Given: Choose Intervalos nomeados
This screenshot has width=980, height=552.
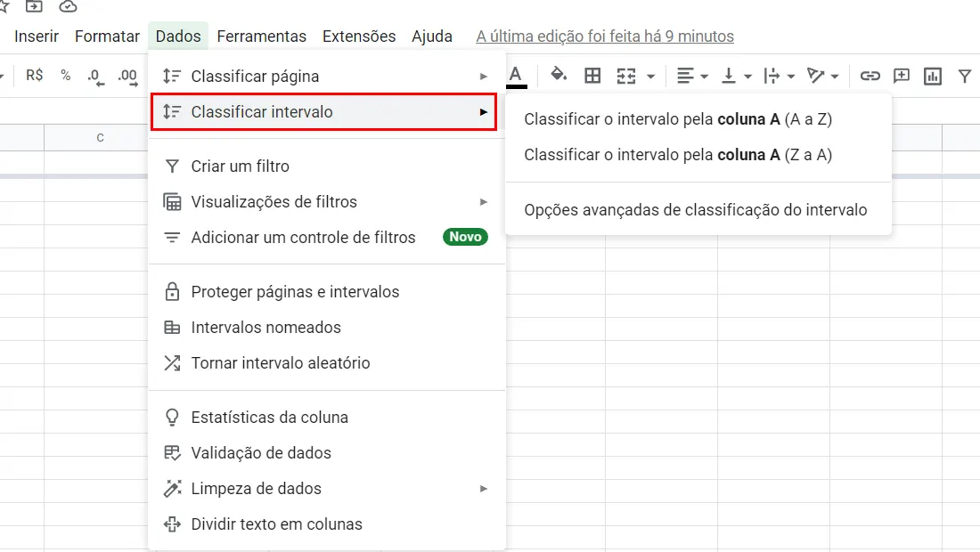Looking at the screenshot, I should pyautogui.click(x=326, y=328).
